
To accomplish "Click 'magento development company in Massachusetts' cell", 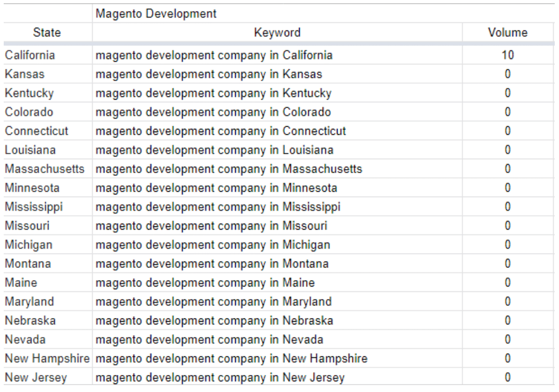I will (277, 168).
